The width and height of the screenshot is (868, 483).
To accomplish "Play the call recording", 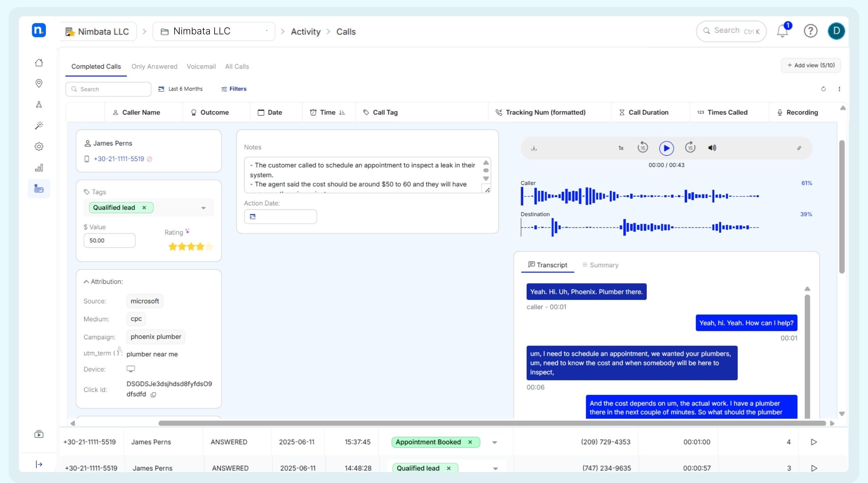I will point(666,148).
